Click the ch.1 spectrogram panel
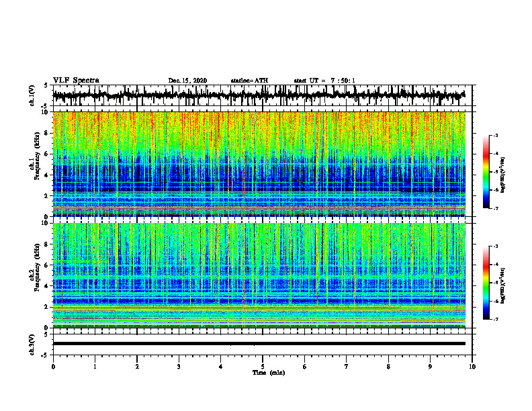Image resolution: width=532 pixels, height=411 pixels. [x=259, y=164]
